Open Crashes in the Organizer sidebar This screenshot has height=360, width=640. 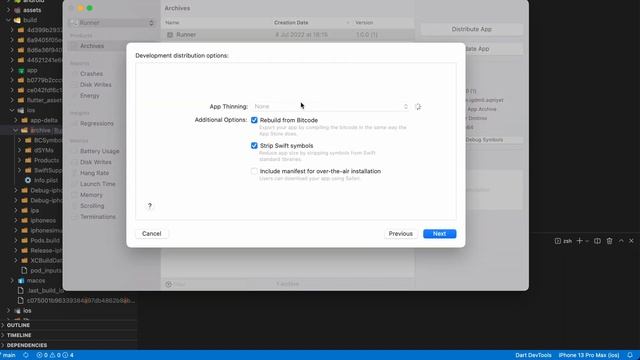[91, 74]
